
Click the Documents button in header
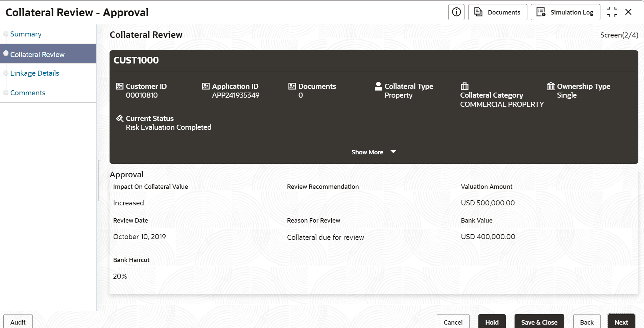click(497, 12)
